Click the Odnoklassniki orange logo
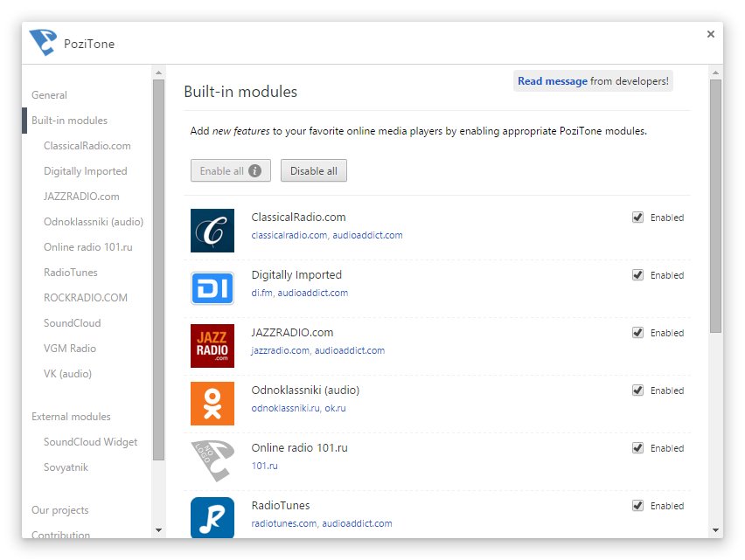The height and width of the screenshot is (560, 745). [212, 404]
